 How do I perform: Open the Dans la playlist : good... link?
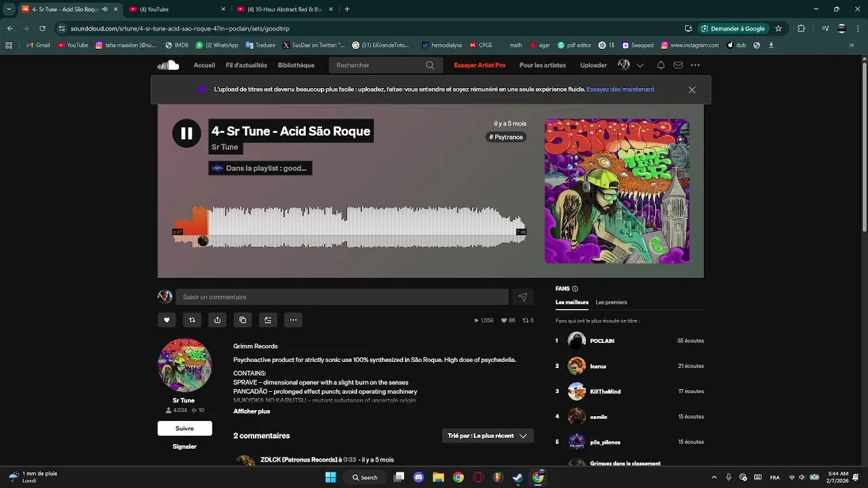[260, 168]
